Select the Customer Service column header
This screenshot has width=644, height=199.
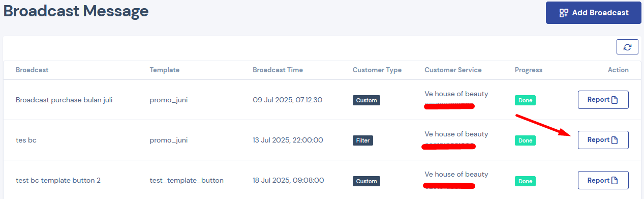click(x=453, y=70)
